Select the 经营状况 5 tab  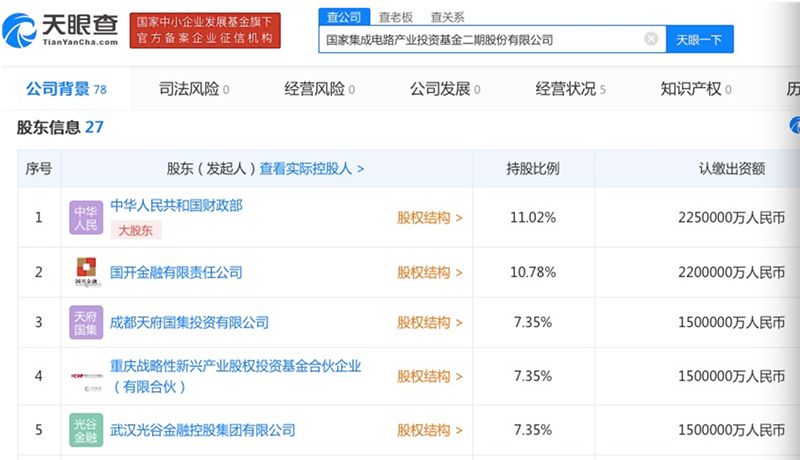tap(570, 89)
